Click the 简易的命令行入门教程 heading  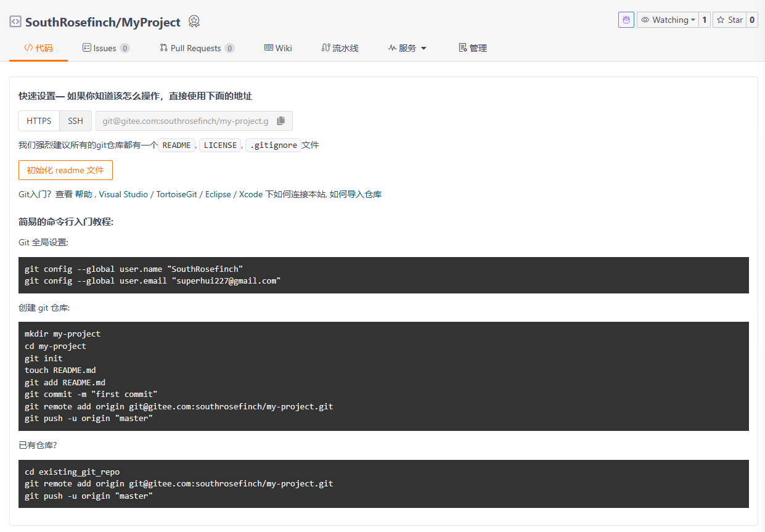coord(66,222)
